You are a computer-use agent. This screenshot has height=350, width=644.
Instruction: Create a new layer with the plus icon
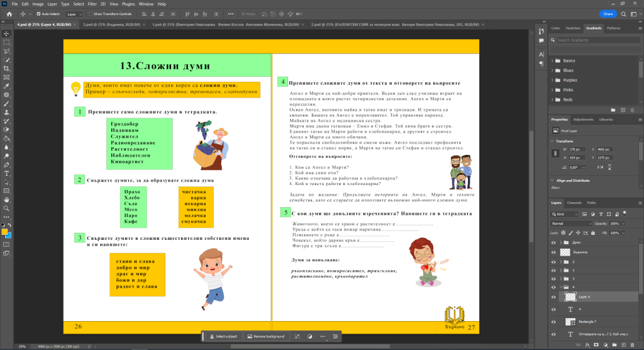coord(623,346)
